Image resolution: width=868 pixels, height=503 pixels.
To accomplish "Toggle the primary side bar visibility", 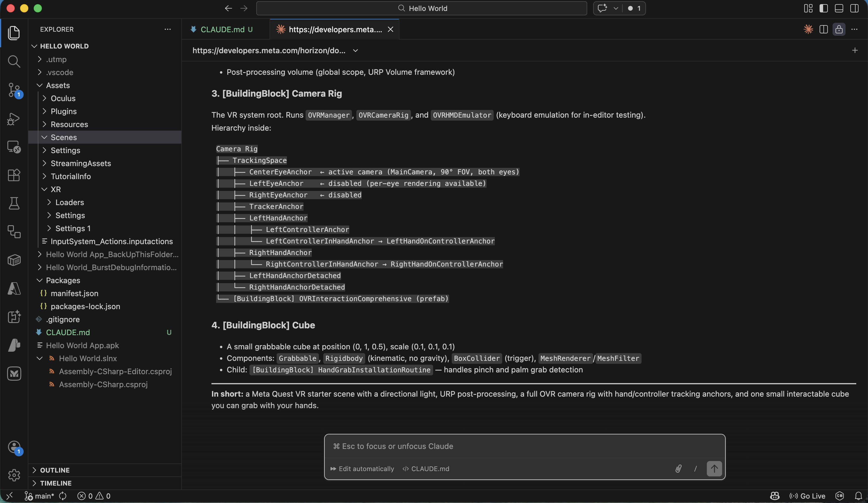I will 824,8.
